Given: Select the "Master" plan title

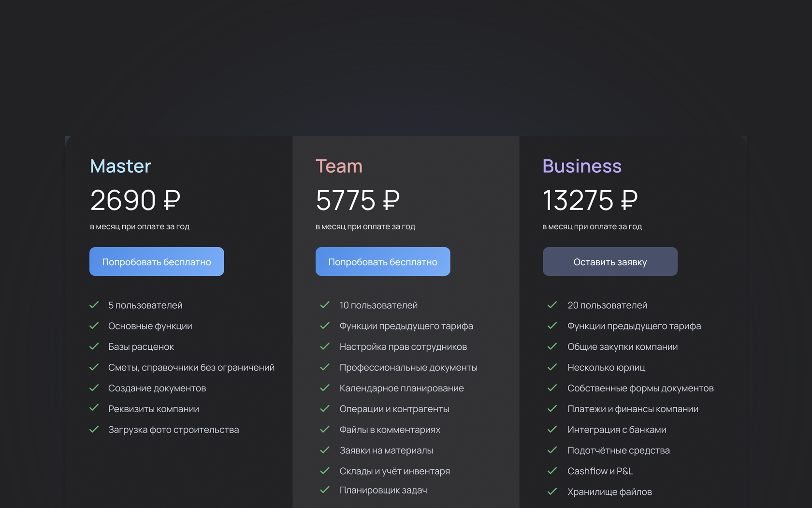Looking at the screenshot, I should pyautogui.click(x=121, y=166).
